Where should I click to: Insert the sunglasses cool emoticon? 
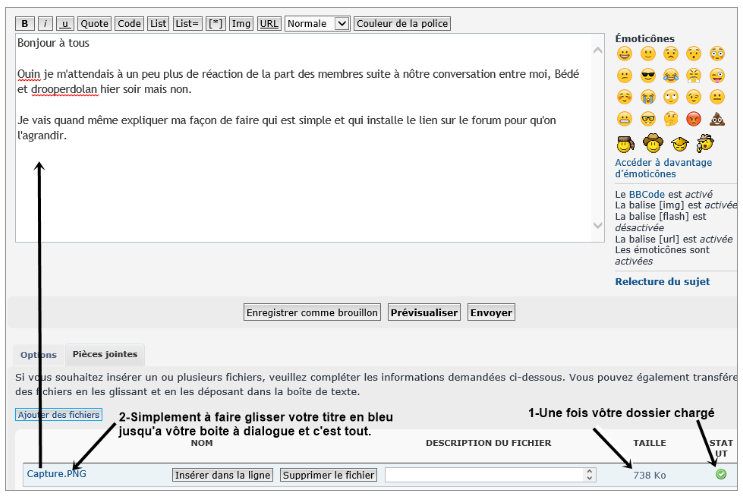pos(647,76)
